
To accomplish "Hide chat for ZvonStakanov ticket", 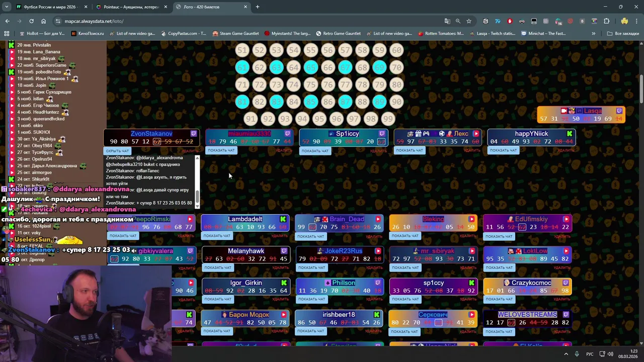I will pos(118,151).
